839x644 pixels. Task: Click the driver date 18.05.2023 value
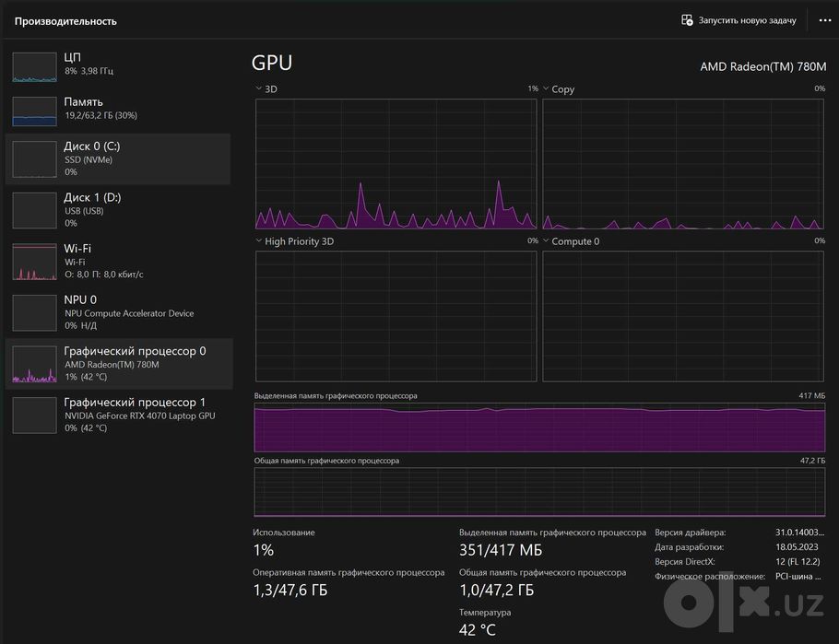click(x=797, y=546)
